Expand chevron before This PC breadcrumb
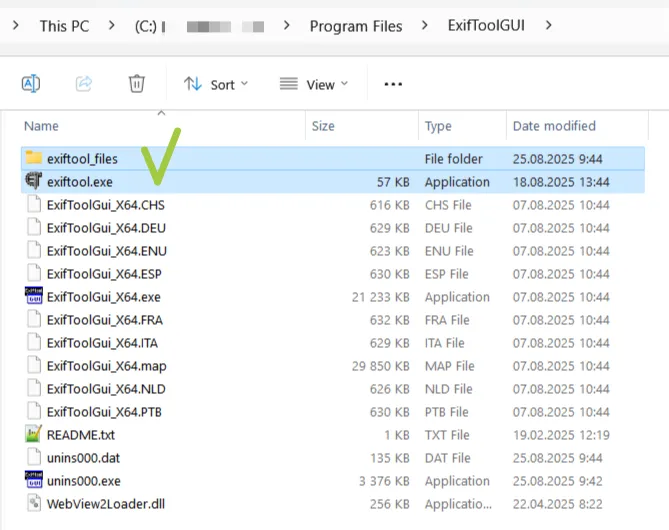The image size is (669, 530). pyautogui.click(x=16, y=26)
